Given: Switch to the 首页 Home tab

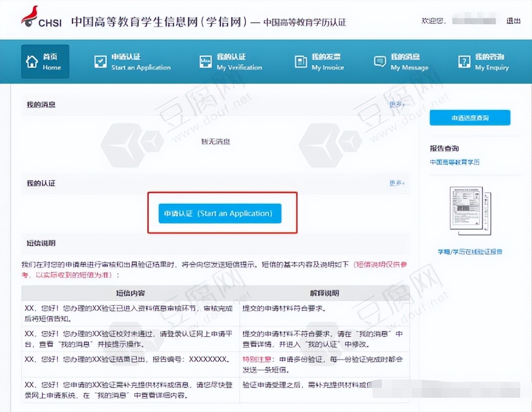Looking at the screenshot, I should click(45, 61).
